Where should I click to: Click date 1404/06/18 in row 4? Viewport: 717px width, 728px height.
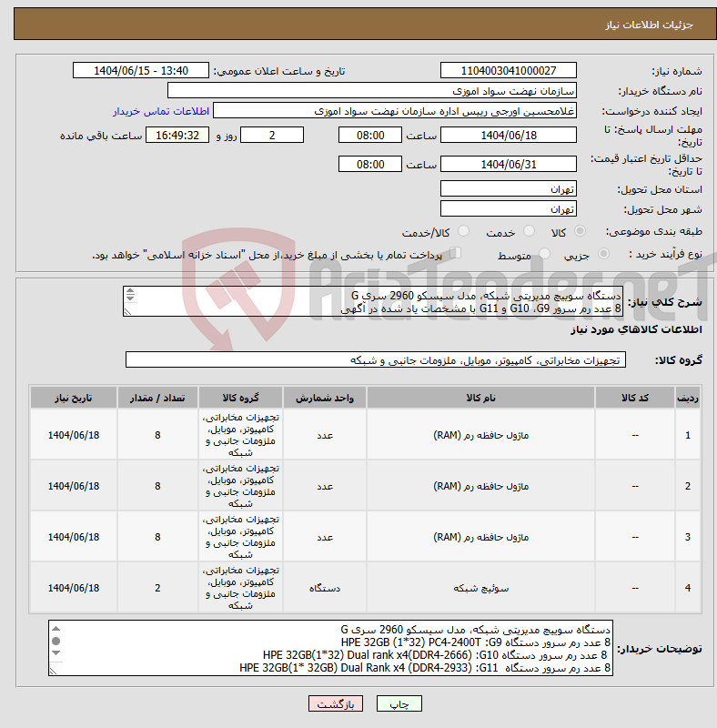[74, 588]
